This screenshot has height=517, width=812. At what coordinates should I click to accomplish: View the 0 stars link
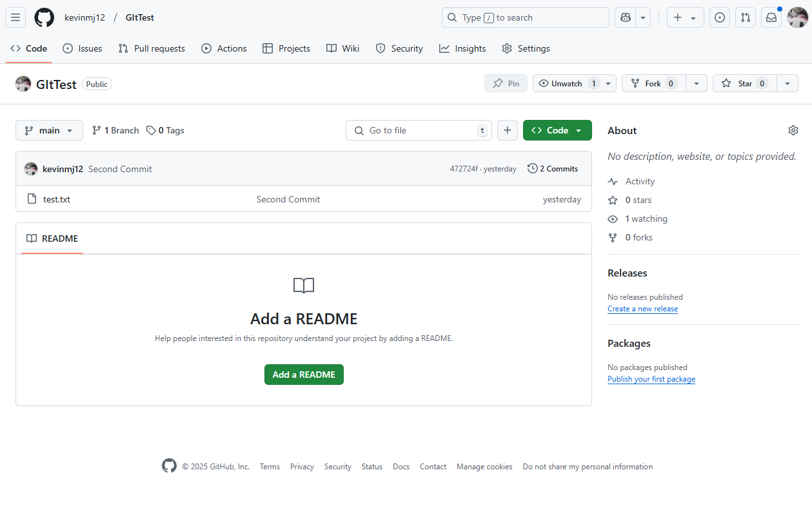click(x=630, y=200)
